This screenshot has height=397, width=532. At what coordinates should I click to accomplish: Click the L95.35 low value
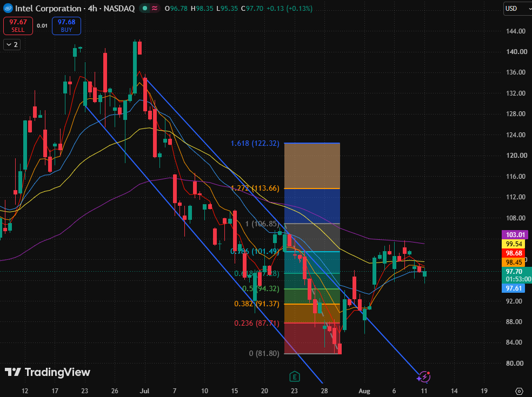[x=227, y=9]
